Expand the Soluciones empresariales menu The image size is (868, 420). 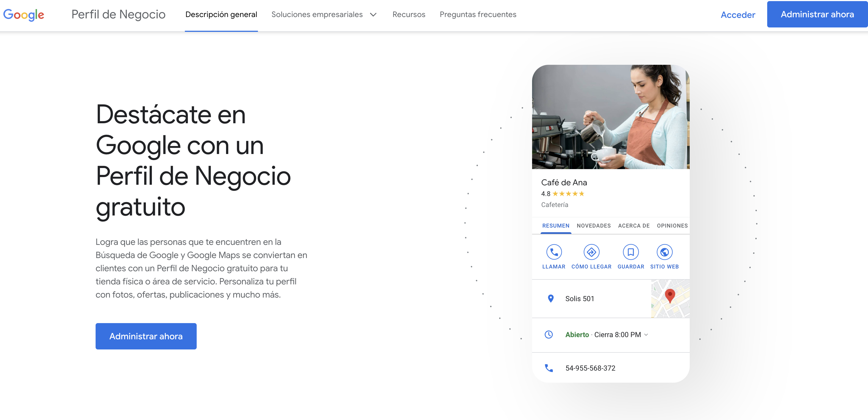[x=324, y=15]
